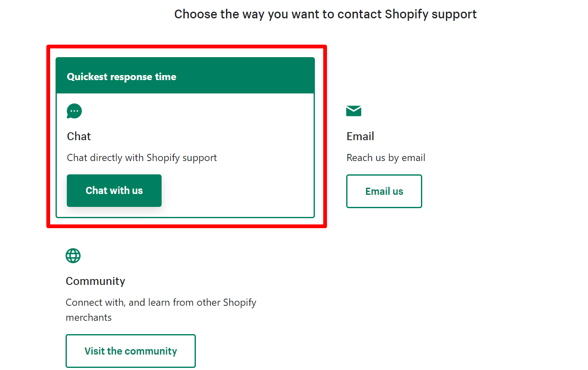This screenshot has height=370, width=588.
Task: Click the Quickest response time banner
Action: click(x=185, y=76)
